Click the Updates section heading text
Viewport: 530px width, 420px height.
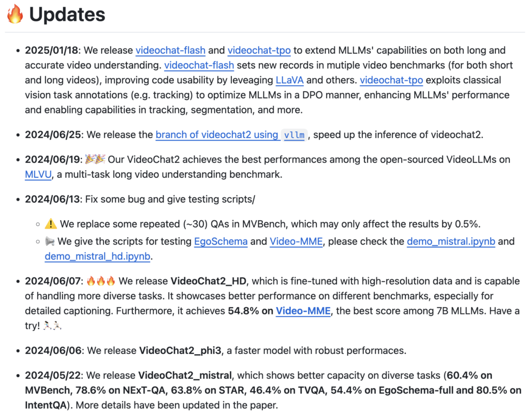67,14
